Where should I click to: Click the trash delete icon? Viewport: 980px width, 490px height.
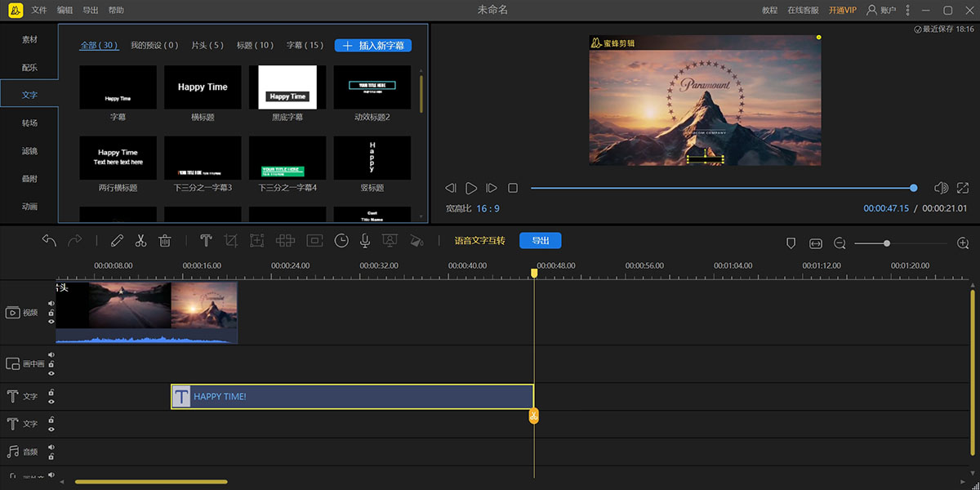164,241
